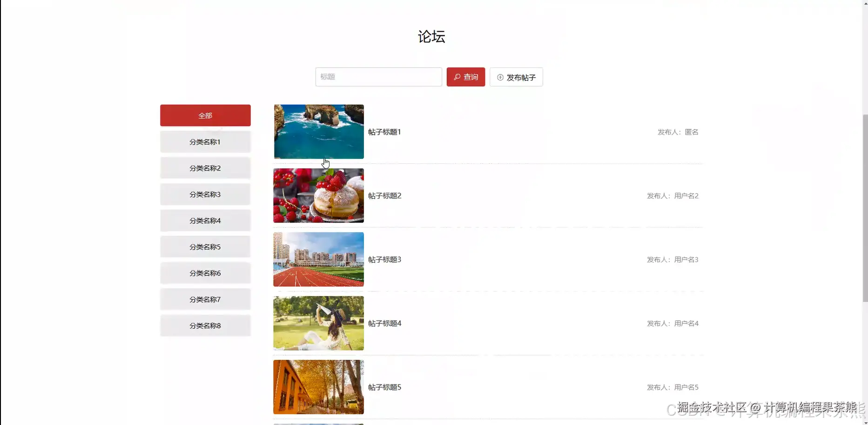Select category 分类名称7
Screen dimensions: 868x425
205,299
